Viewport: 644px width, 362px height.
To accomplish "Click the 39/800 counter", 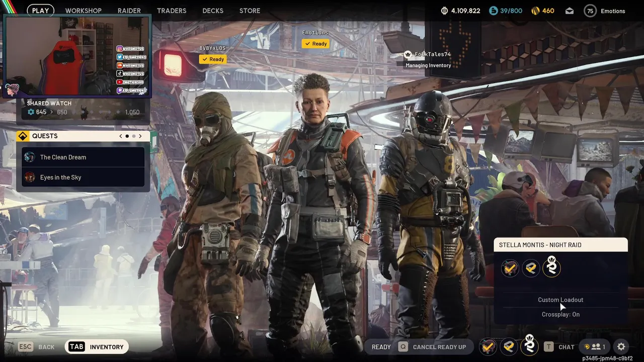I will point(511,11).
